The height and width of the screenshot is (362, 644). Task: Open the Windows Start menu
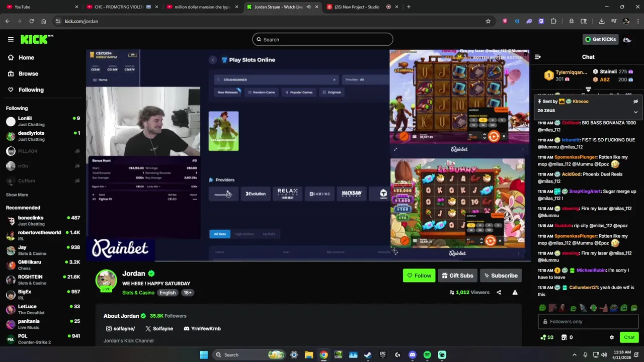204,355
